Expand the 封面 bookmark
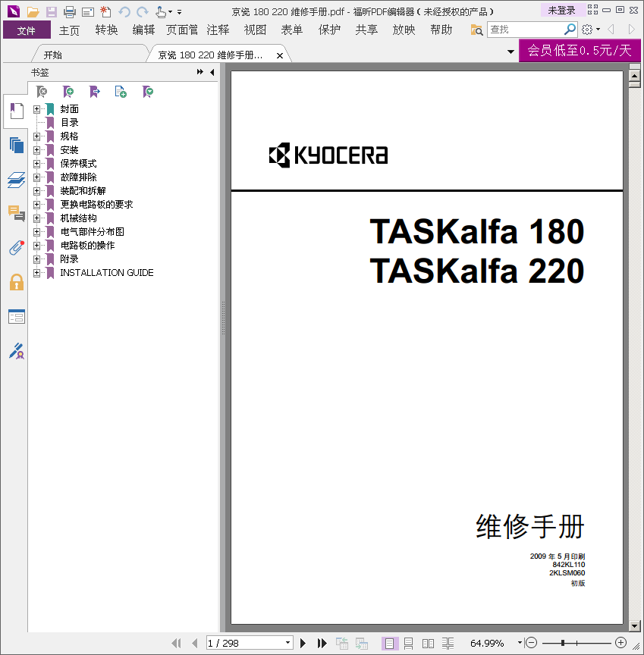The width and height of the screenshot is (644, 655). [x=36, y=109]
